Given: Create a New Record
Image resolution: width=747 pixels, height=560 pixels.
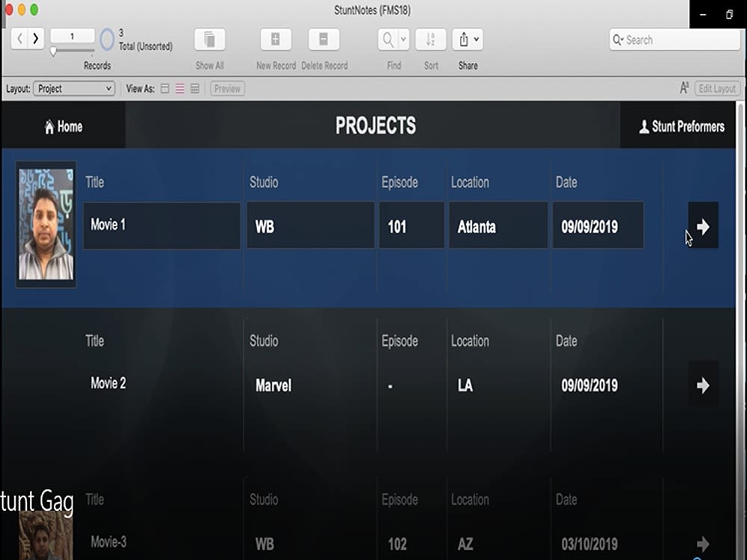Looking at the screenshot, I should coord(275,39).
